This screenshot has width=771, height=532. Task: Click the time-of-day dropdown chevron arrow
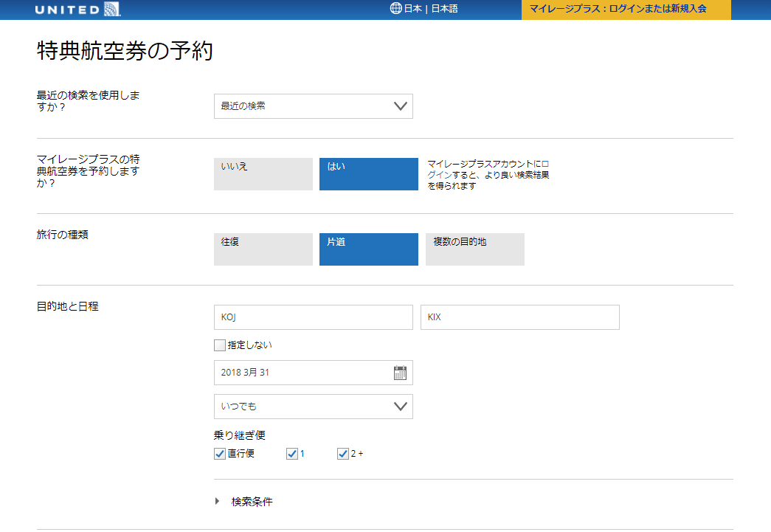pos(401,407)
